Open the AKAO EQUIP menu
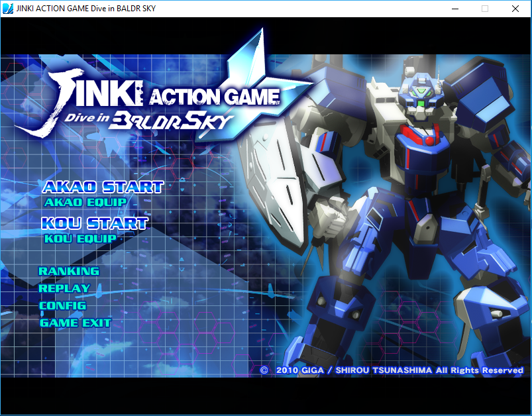This screenshot has height=416, width=532. coord(85,202)
